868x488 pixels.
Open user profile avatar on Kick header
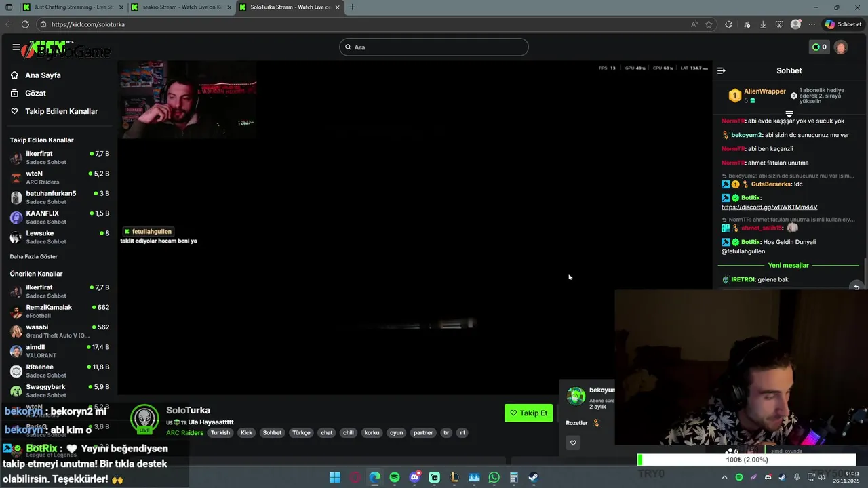click(841, 47)
